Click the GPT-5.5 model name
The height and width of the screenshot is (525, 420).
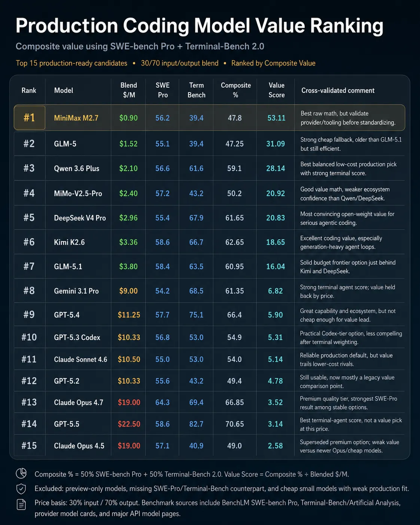coord(67,424)
